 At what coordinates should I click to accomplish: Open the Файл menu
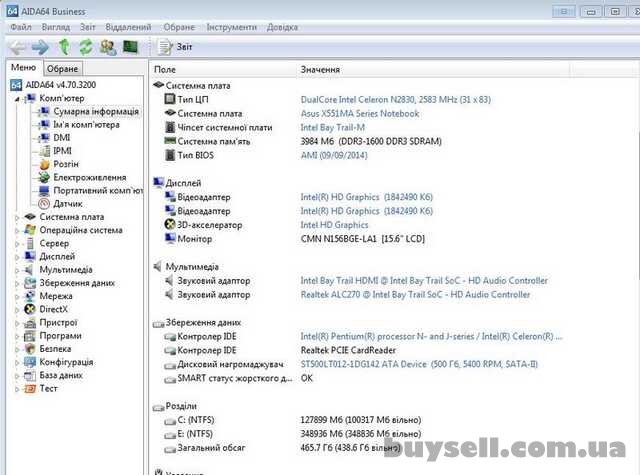pyautogui.click(x=21, y=27)
